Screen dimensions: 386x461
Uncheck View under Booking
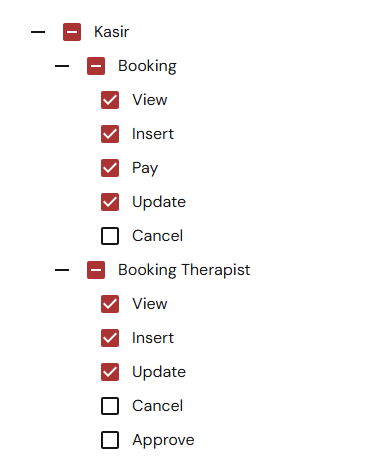pos(110,100)
